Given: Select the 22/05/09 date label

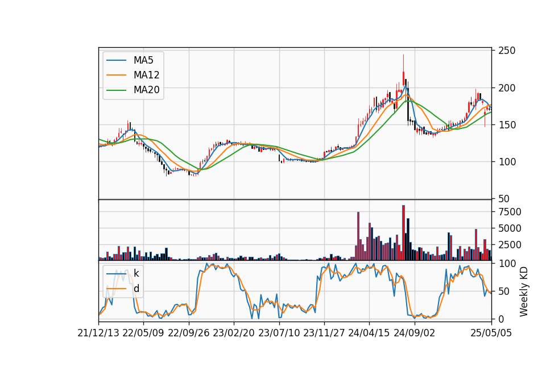Looking at the screenshot, I should pyautogui.click(x=143, y=333).
